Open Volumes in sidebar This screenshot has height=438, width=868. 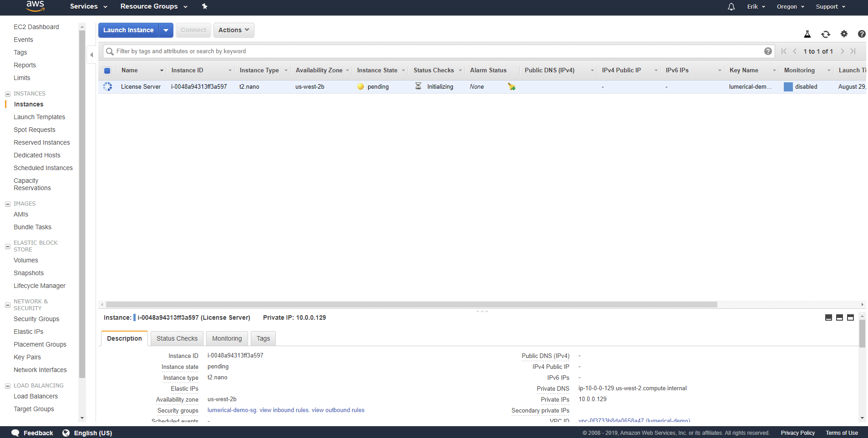click(x=26, y=260)
